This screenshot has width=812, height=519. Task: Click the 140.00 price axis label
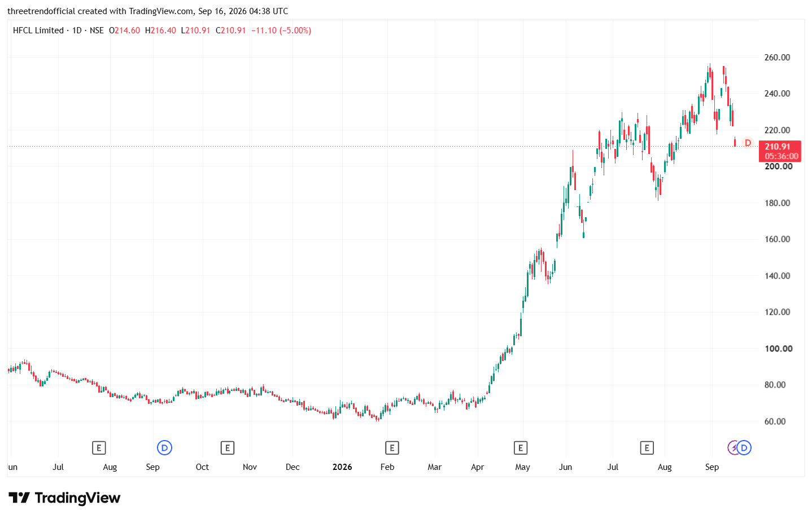tap(777, 276)
